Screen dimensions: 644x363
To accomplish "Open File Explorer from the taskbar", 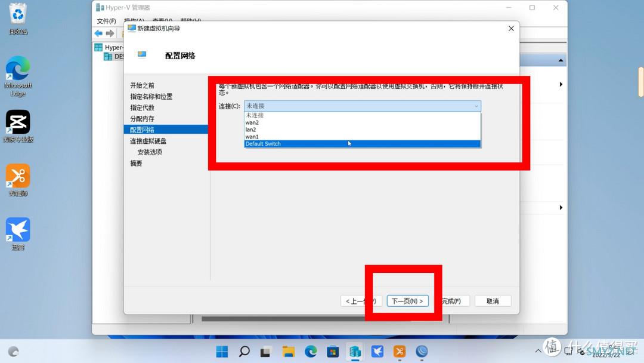I will 289,351.
